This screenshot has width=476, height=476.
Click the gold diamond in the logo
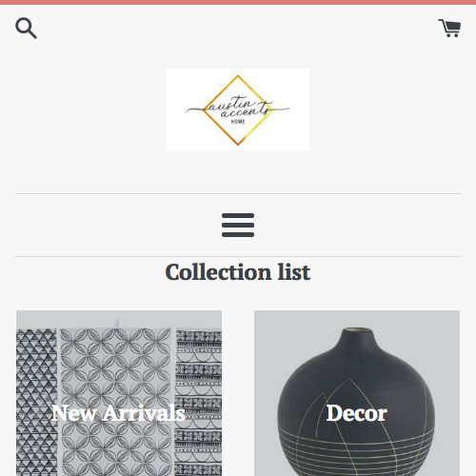point(238,110)
